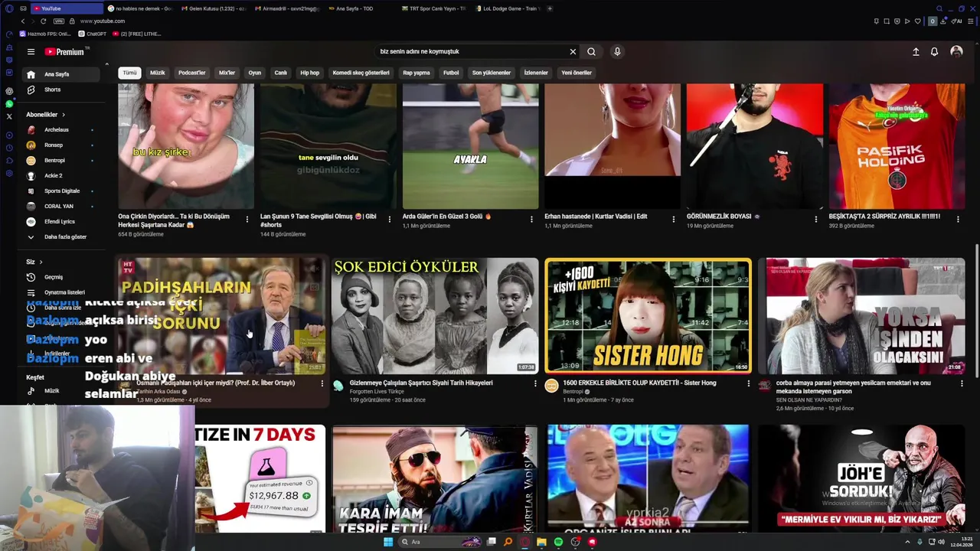This screenshot has width=980, height=551.
Task: Open the YouTube hamburger guide menu
Action: pos(31,52)
